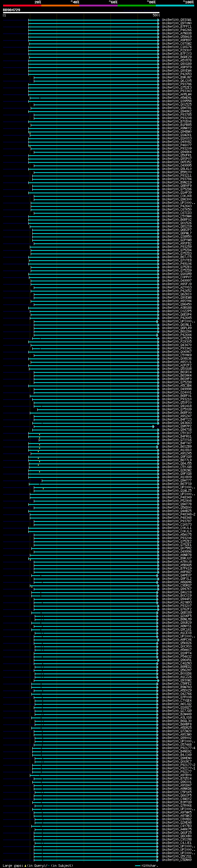197x868 pixels.
Task: Select hit label UniRef100_A1X810
Action: (x=176, y=450)
